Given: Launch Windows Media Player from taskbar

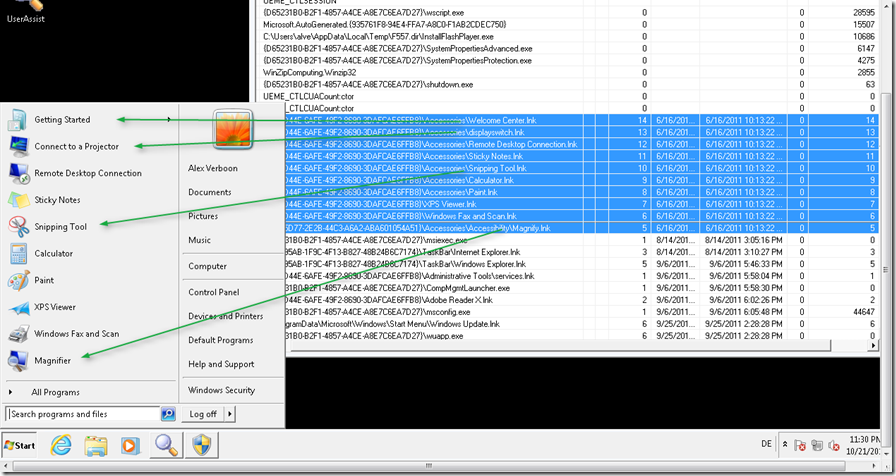Looking at the screenshot, I should pyautogui.click(x=131, y=446).
